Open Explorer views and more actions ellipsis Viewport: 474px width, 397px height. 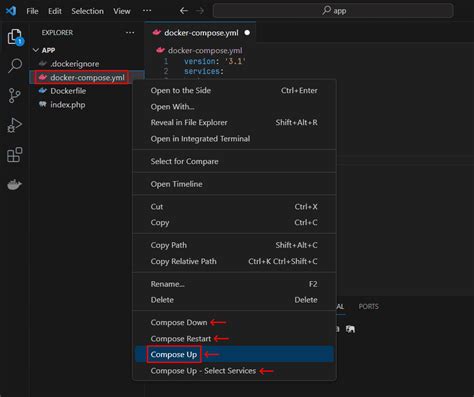130,33
